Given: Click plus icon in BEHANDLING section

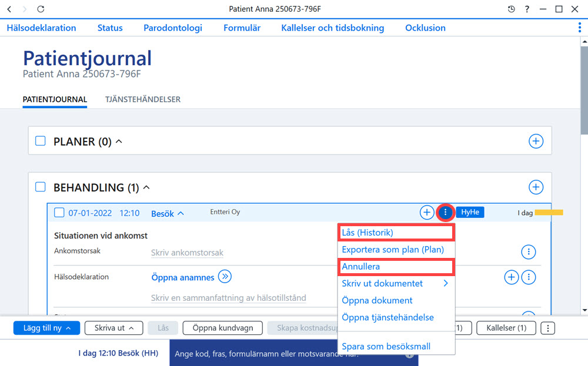Looking at the screenshot, I should click(536, 187).
